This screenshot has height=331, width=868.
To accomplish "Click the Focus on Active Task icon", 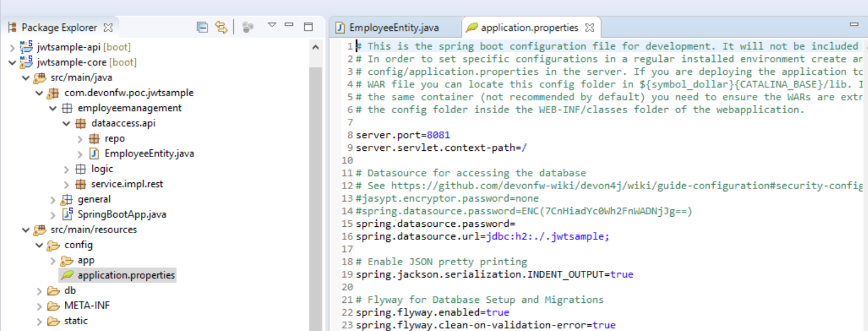I will click(x=246, y=25).
